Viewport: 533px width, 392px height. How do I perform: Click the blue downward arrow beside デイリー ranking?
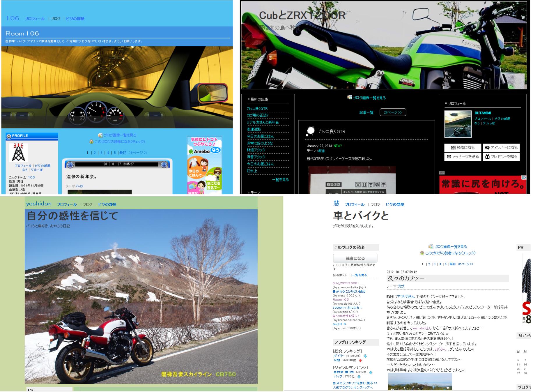tap(365, 356)
